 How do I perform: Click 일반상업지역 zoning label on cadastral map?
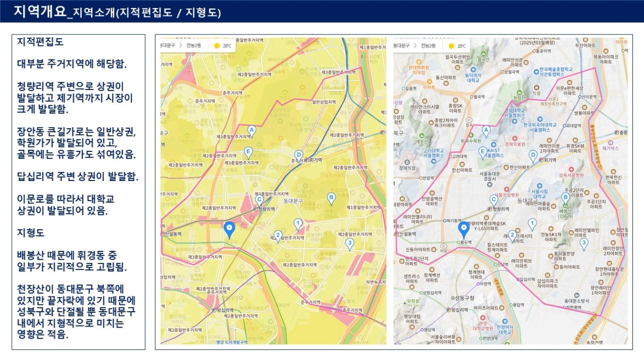324,102
